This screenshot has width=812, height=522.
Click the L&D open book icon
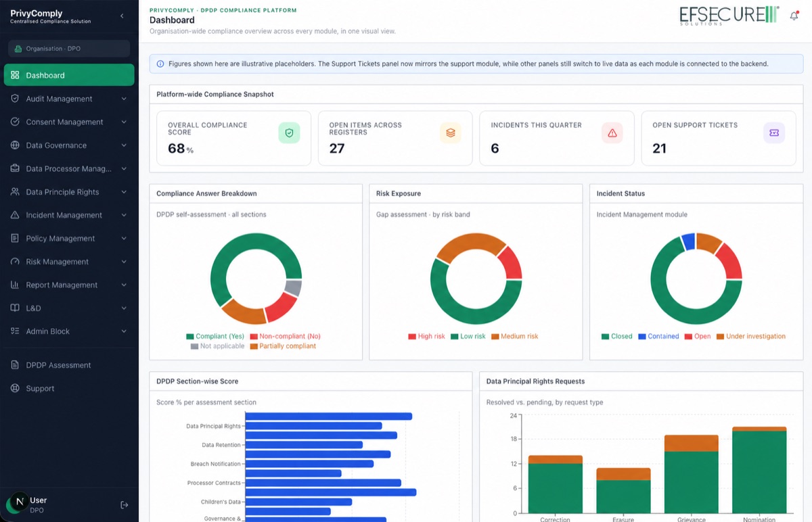click(15, 308)
